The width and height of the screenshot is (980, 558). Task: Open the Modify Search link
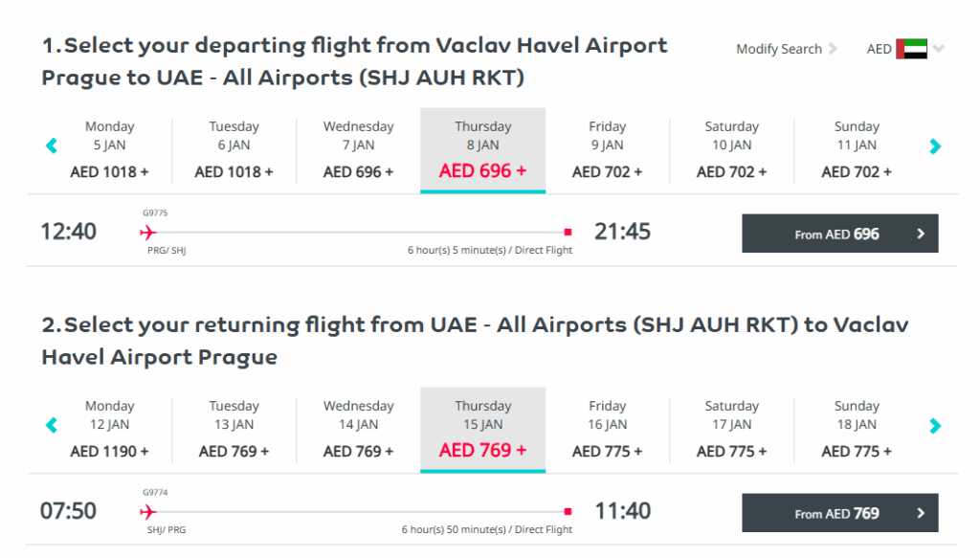pyautogui.click(x=778, y=49)
